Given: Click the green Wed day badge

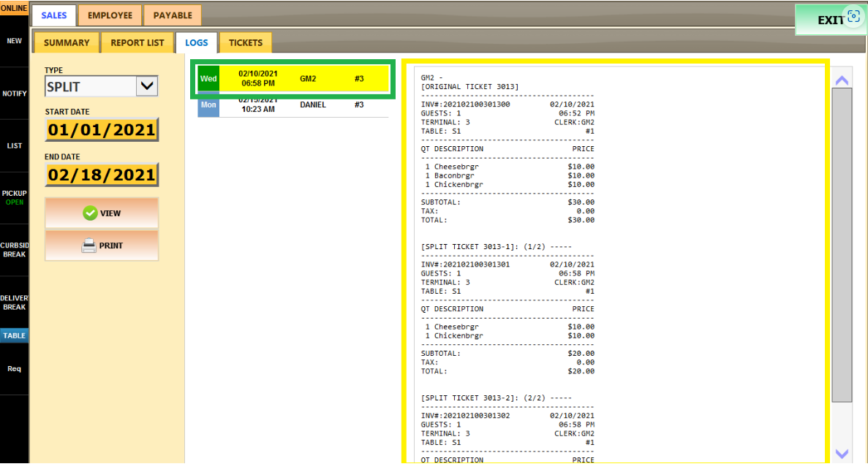Looking at the screenshot, I should pos(208,79).
